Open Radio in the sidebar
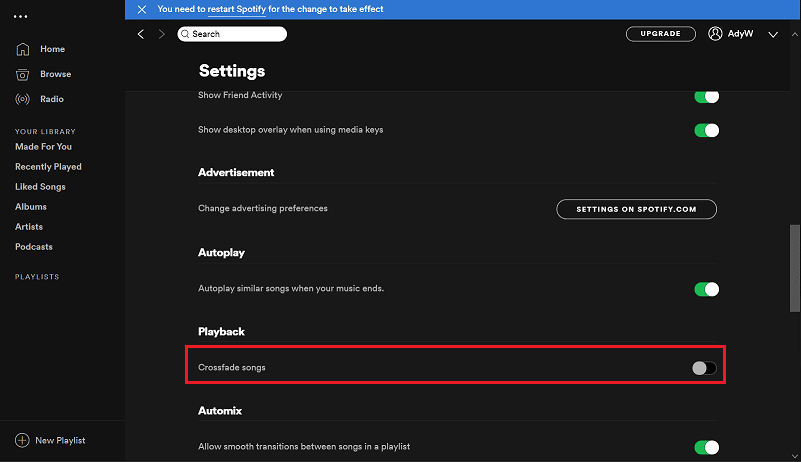The image size is (801, 462). tap(52, 99)
